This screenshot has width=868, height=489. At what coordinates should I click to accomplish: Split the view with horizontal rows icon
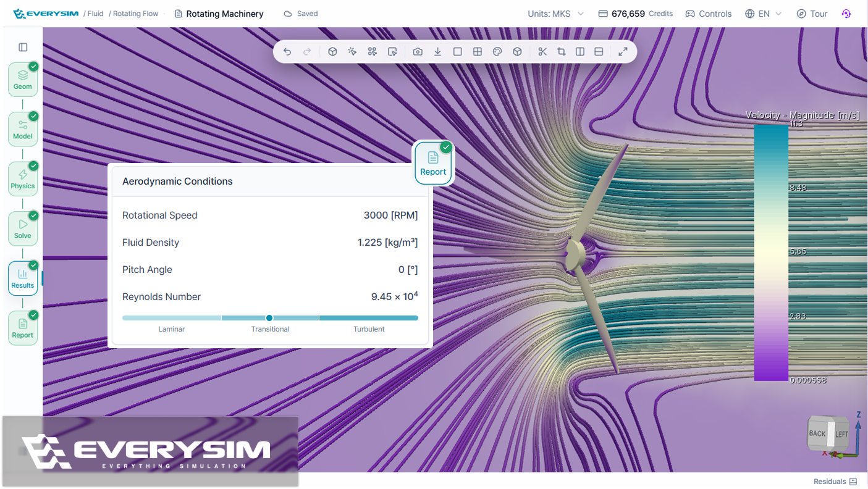(x=599, y=52)
